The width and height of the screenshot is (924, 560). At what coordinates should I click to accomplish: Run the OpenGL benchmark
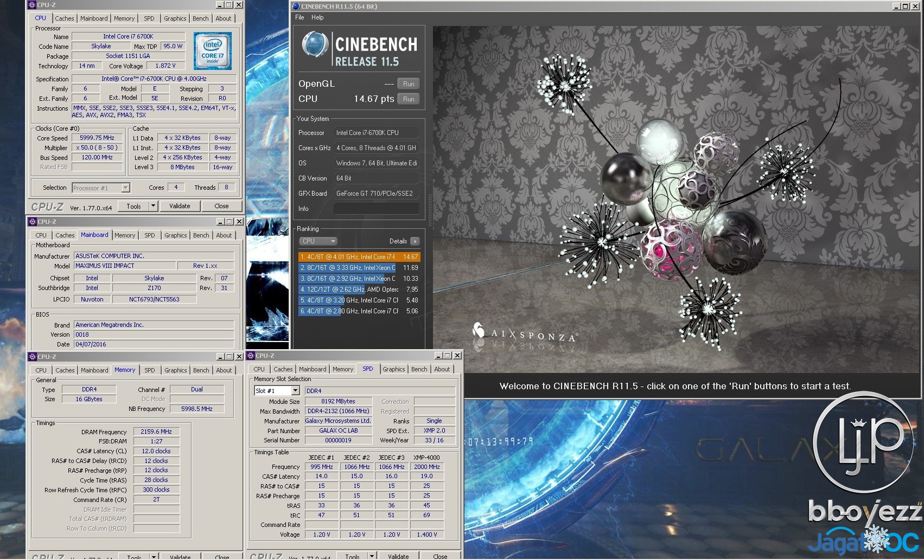tap(409, 84)
